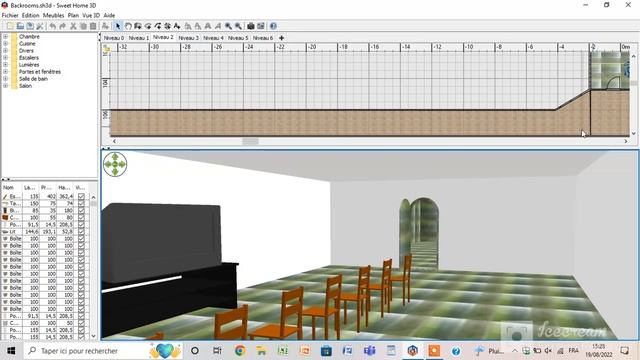Toggle visibility checkbox for last Boîte row
640x360 pixels.
[81, 309]
